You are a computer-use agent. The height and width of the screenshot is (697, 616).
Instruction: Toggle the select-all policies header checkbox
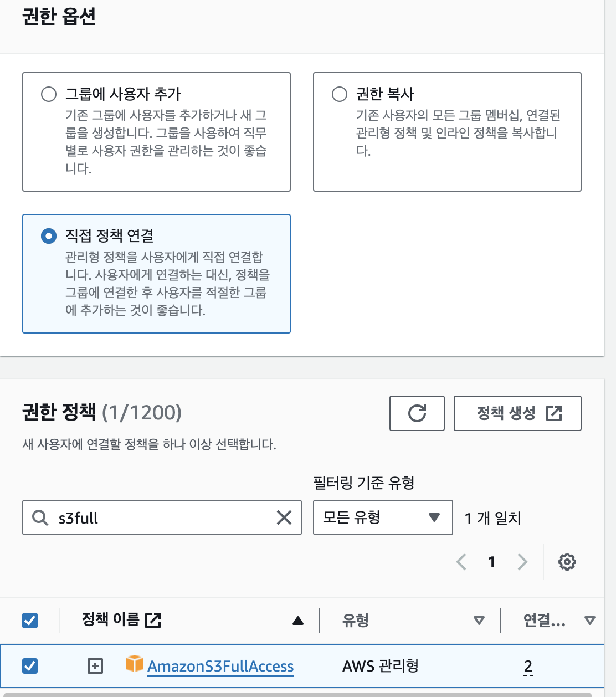pos(30,620)
